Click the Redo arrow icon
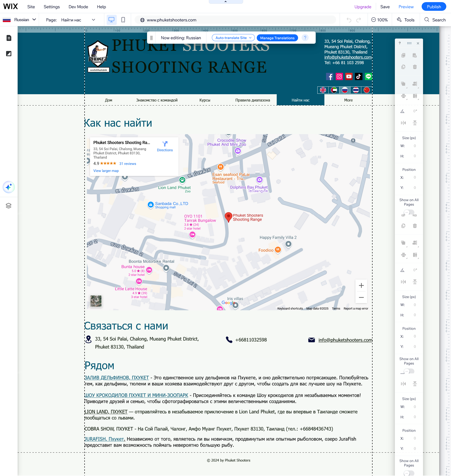This screenshot has width=451, height=476. coord(359,20)
